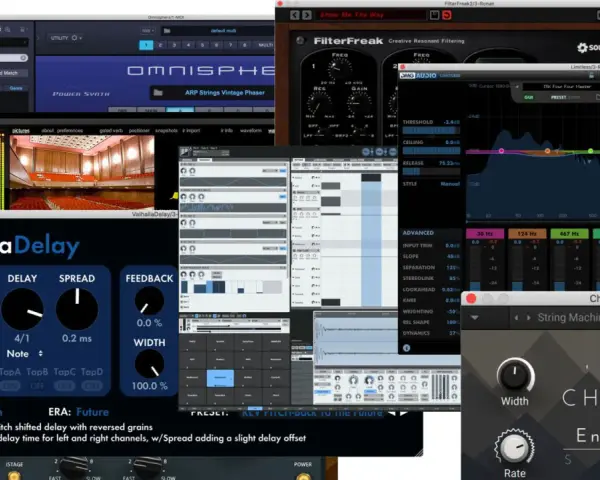This screenshot has width=600, height=480.
Task: Click Limitless Release slider
Action: point(431,171)
